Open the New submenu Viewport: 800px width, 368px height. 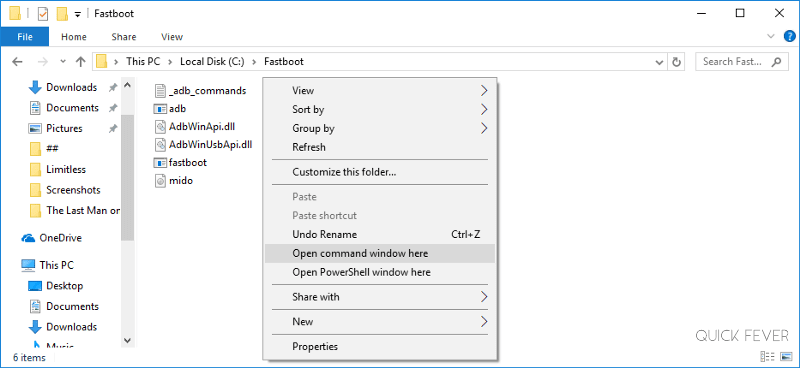click(x=380, y=322)
